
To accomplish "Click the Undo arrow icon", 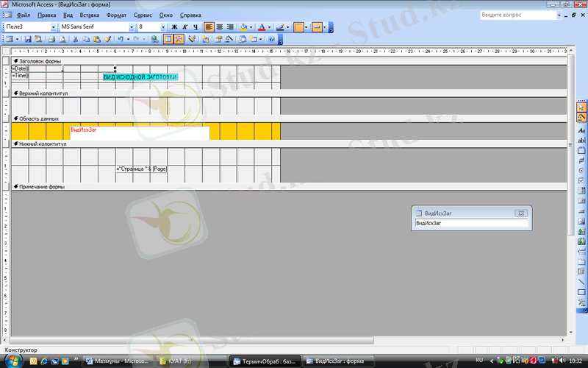I will 121,39.
